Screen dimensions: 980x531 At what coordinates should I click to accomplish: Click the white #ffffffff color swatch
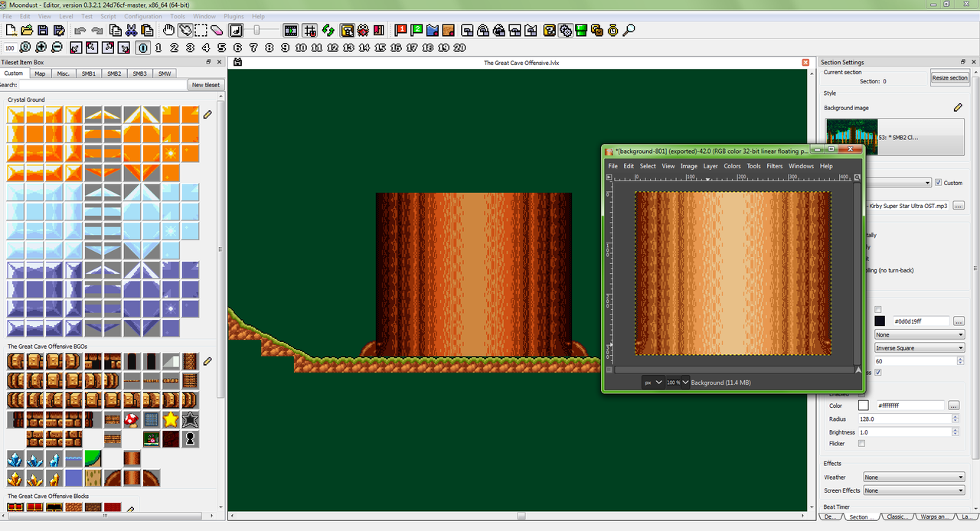[864, 406]
